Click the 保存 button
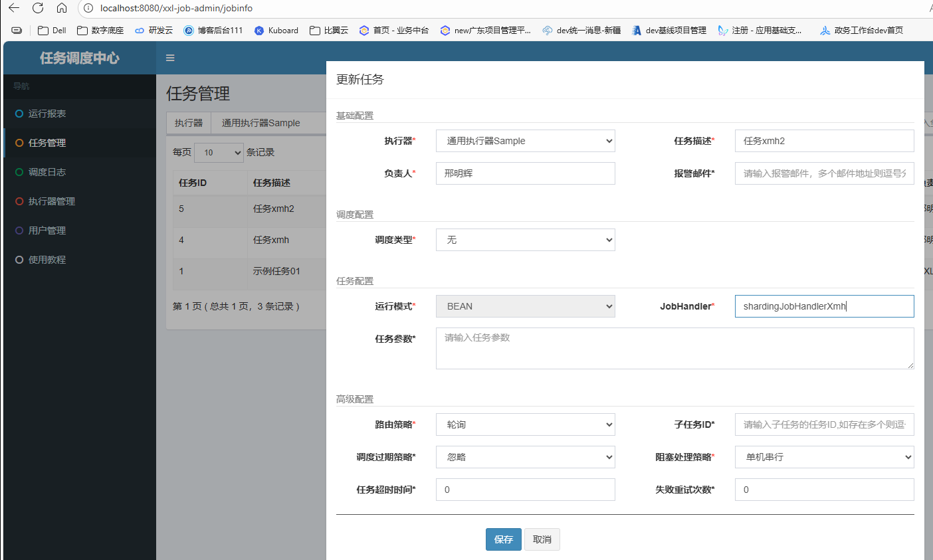Viewport: 933px width, 560px height. [504, 539]
